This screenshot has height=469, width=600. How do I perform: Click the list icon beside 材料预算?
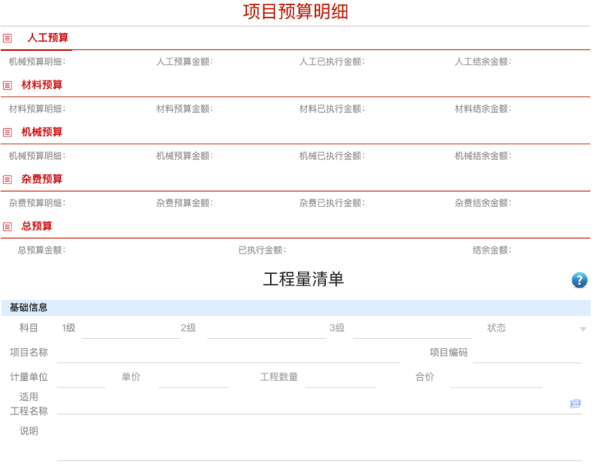tap(7, 85)
